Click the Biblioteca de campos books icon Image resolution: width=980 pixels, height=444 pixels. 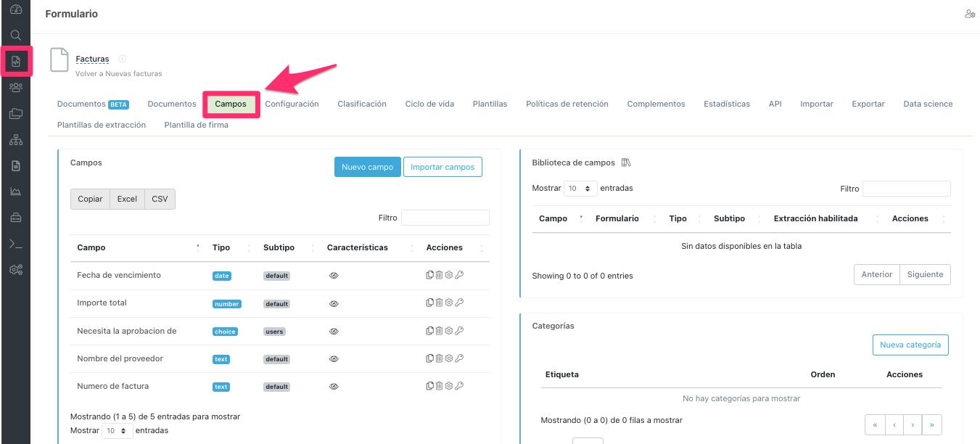[627, 163]
